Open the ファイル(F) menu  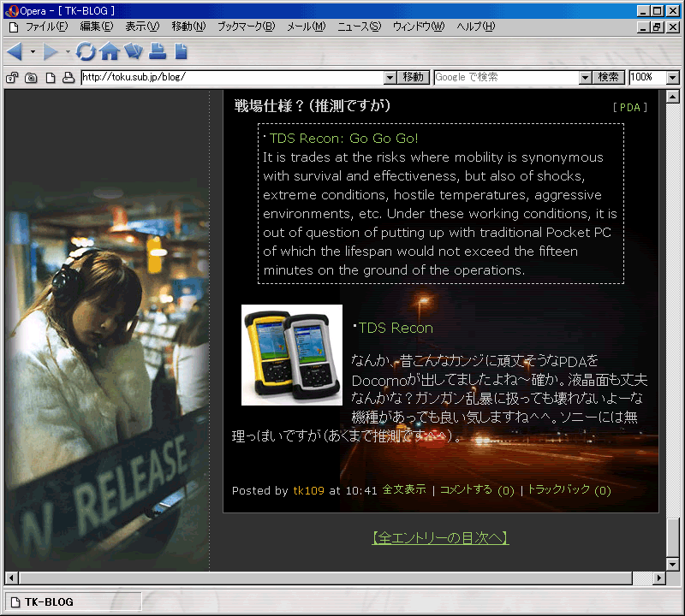[47, 27]
